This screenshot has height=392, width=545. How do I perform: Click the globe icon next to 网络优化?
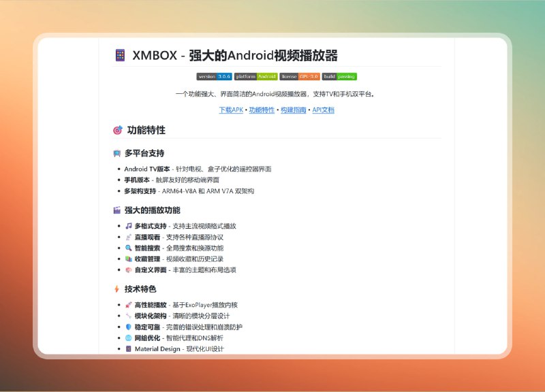coord(129,338)
